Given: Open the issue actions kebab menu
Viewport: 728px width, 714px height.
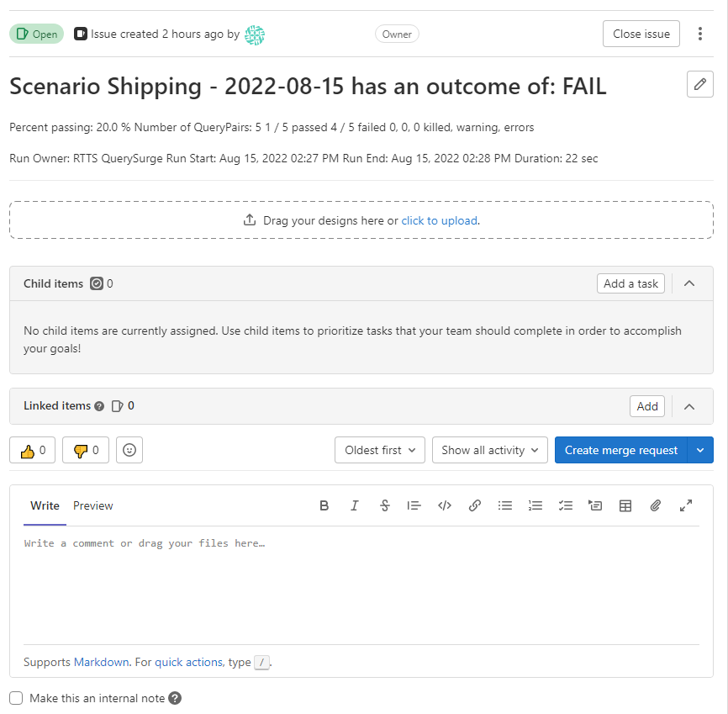Looking at the screenshot, I should [x=700, y=34].
